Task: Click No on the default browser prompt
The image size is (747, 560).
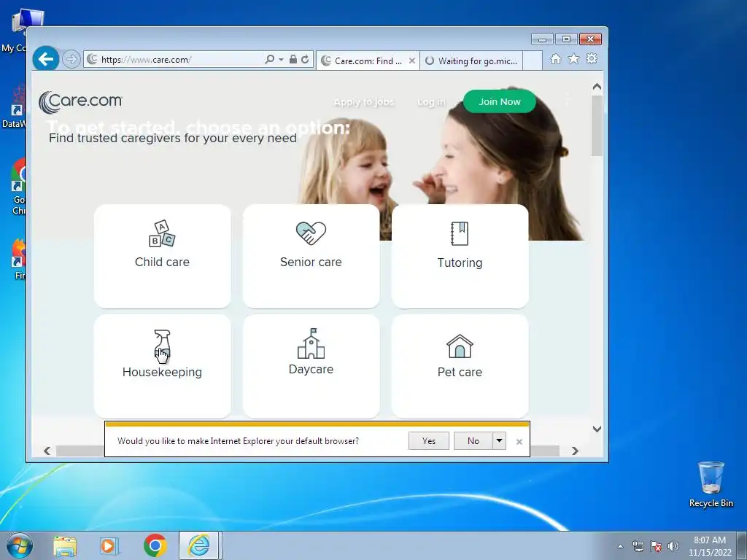Action: point(473,441)
